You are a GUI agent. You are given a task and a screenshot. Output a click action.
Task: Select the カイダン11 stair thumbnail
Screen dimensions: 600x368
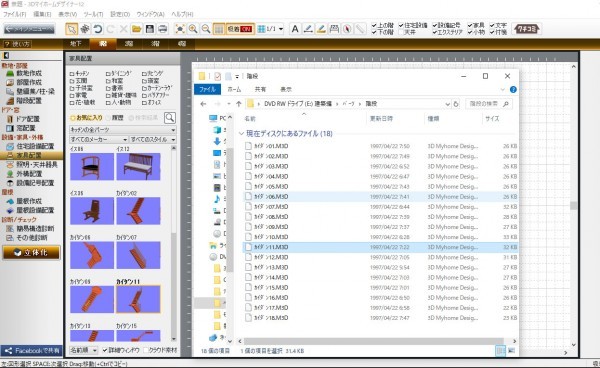[138, 299]
